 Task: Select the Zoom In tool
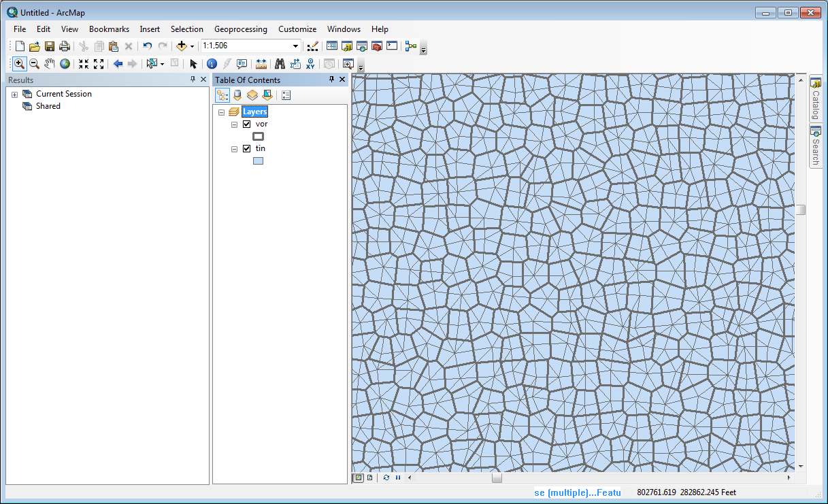[x=19, y=64]
